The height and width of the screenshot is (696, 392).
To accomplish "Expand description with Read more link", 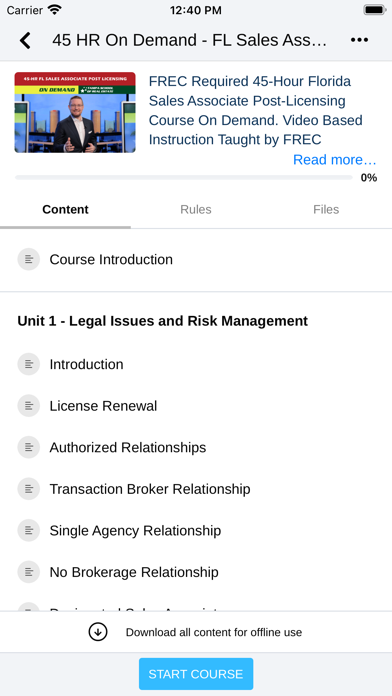I will 335,159.
